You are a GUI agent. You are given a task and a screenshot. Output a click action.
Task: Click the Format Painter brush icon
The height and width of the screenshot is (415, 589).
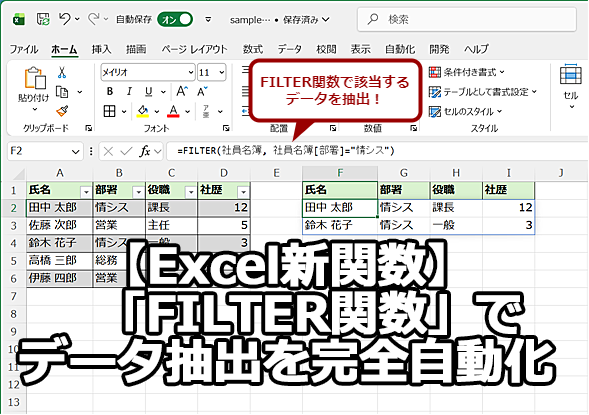[62, 112]
